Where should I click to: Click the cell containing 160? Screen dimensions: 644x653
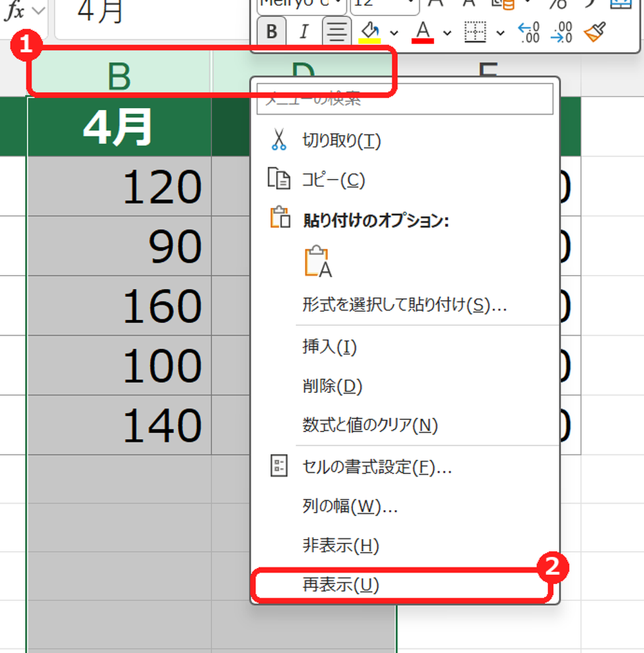click(x=120, y=305)
